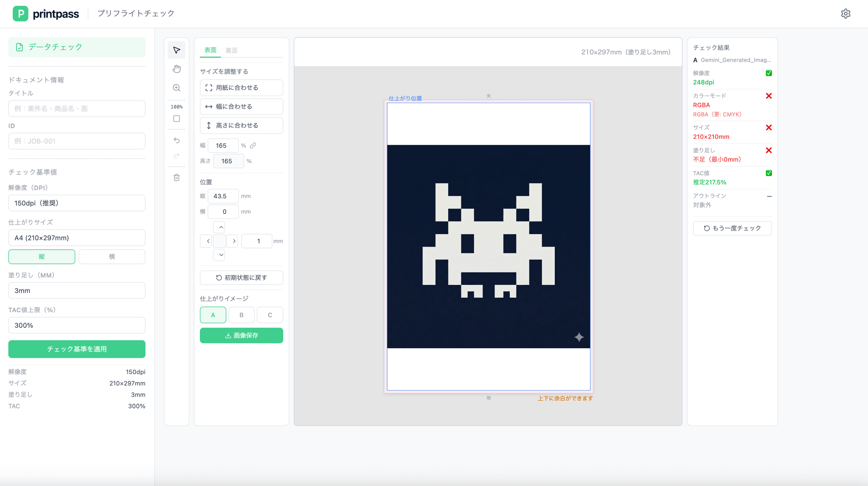
Task: Click the ID input field
Action: 77,141
